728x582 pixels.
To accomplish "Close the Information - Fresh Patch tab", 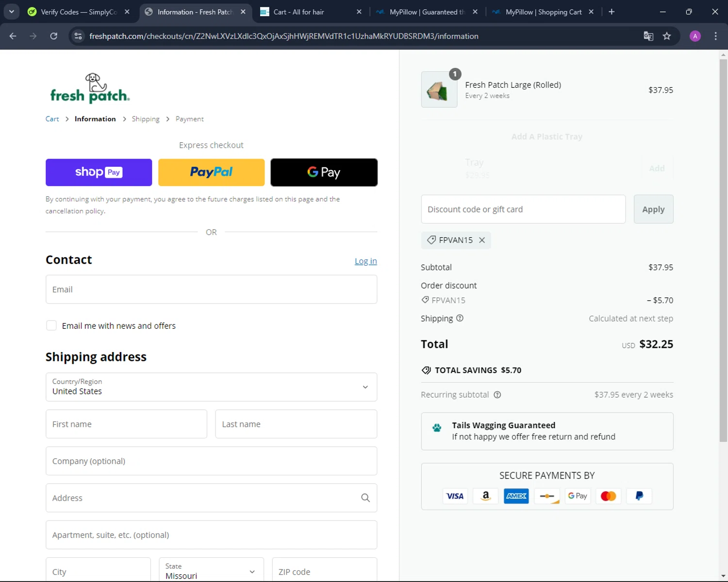I will 243,12.
